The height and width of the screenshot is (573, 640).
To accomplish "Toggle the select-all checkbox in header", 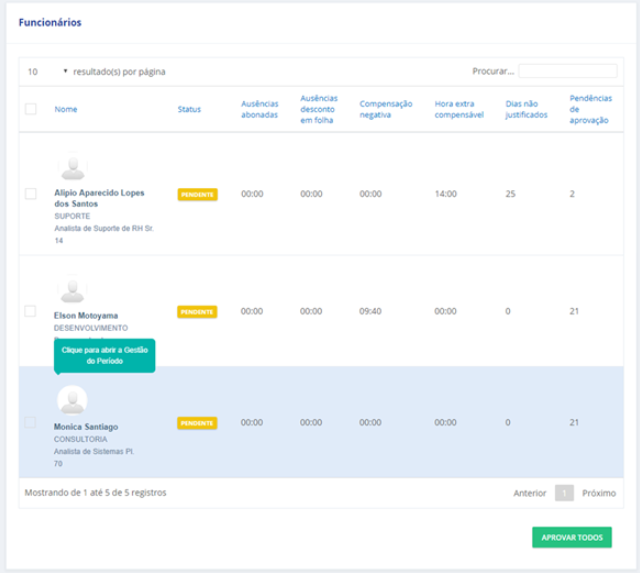I will click(x=31, y=109).
